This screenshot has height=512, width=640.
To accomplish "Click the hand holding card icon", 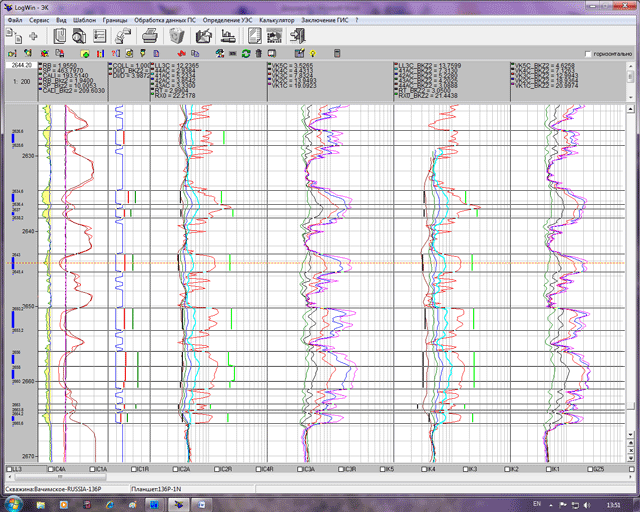I will 123,36.
